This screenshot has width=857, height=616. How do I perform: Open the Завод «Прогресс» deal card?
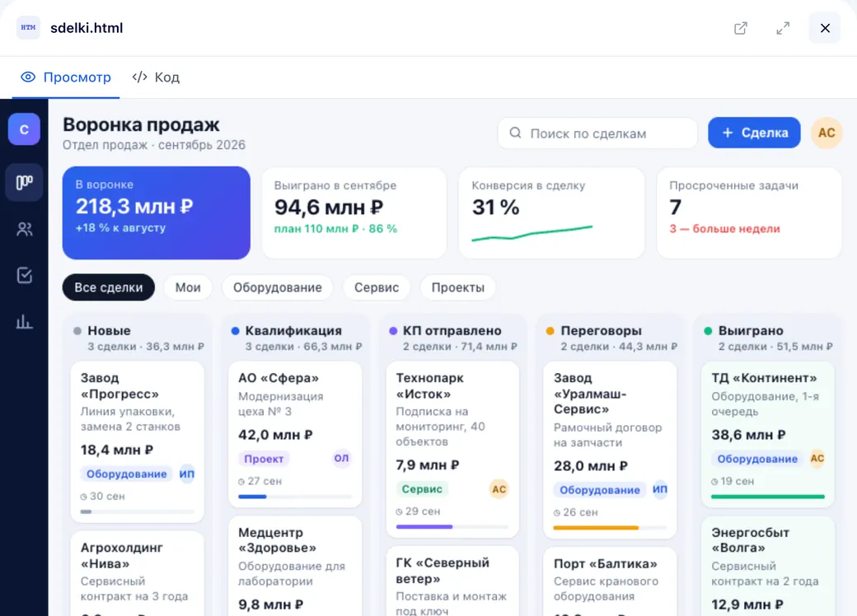pos(137,441)
